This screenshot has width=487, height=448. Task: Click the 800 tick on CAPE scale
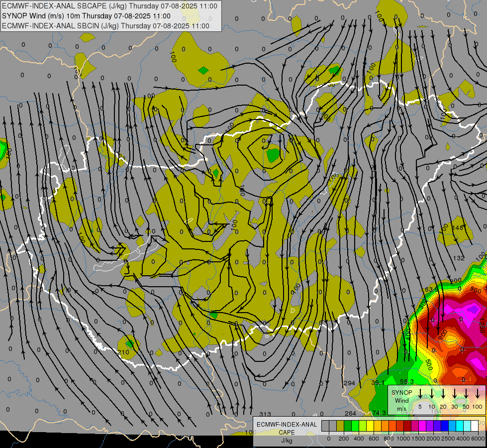(x=389, y=439)
